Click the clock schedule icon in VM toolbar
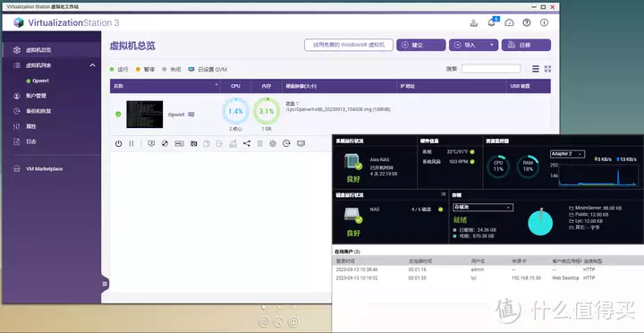The width and height of the screenshot is (644, 333). coord(286,143)
